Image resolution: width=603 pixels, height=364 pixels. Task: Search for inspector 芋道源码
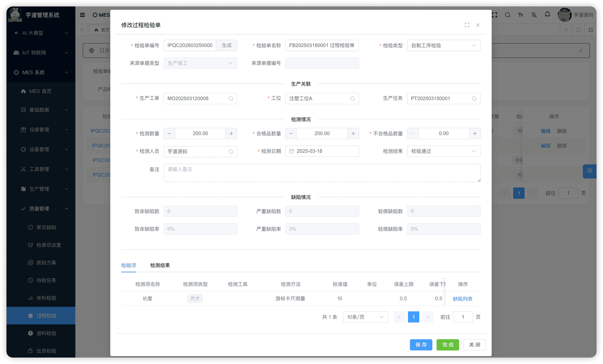(230, 151)
